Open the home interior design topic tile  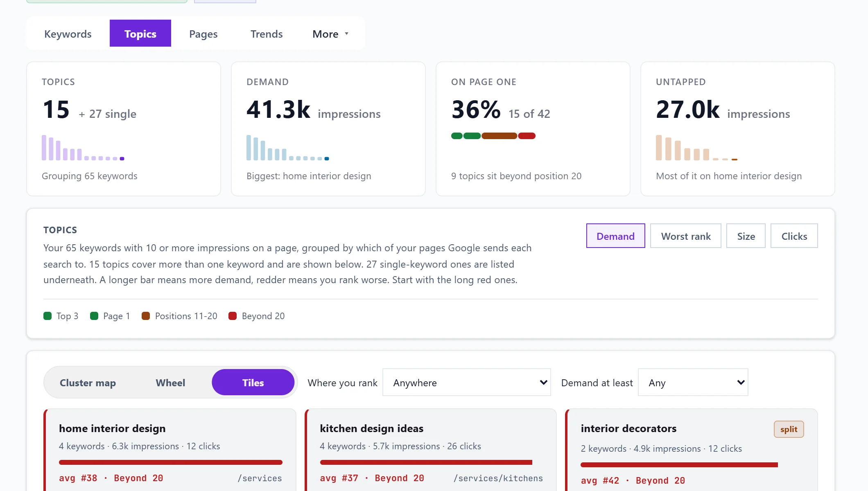point(170,450)
